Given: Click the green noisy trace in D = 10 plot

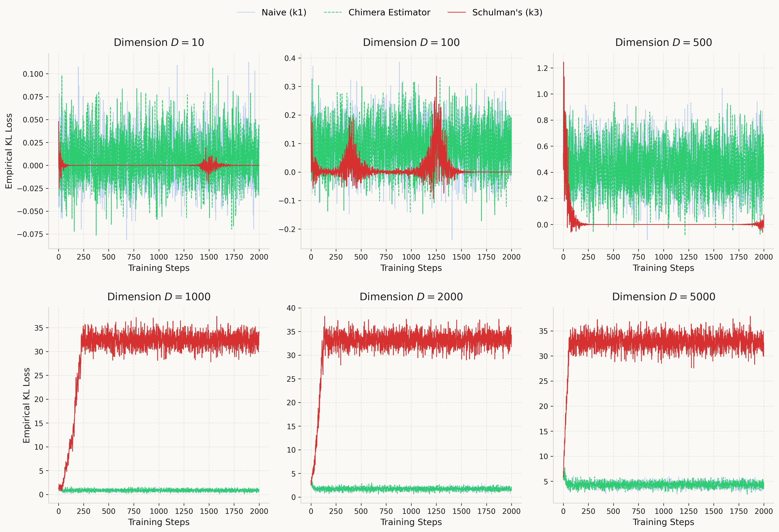Looking at the screenshot, I should [151, 151].
